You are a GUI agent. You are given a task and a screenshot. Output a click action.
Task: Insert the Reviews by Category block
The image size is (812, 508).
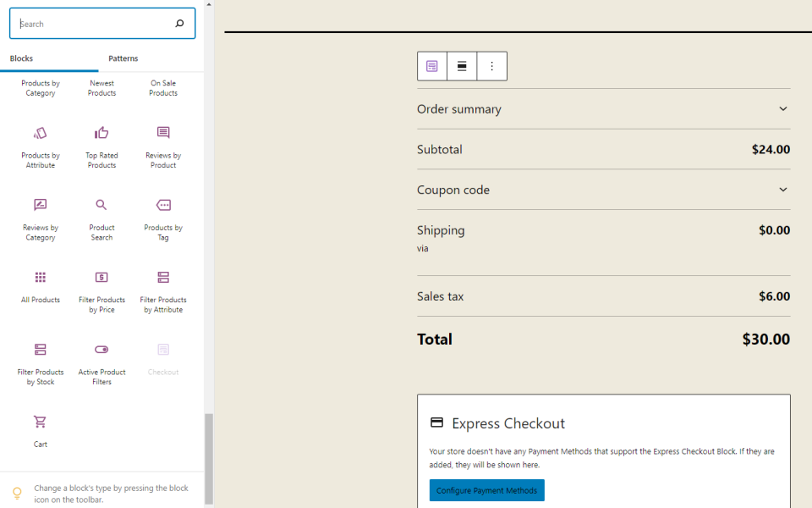[40, 218]
